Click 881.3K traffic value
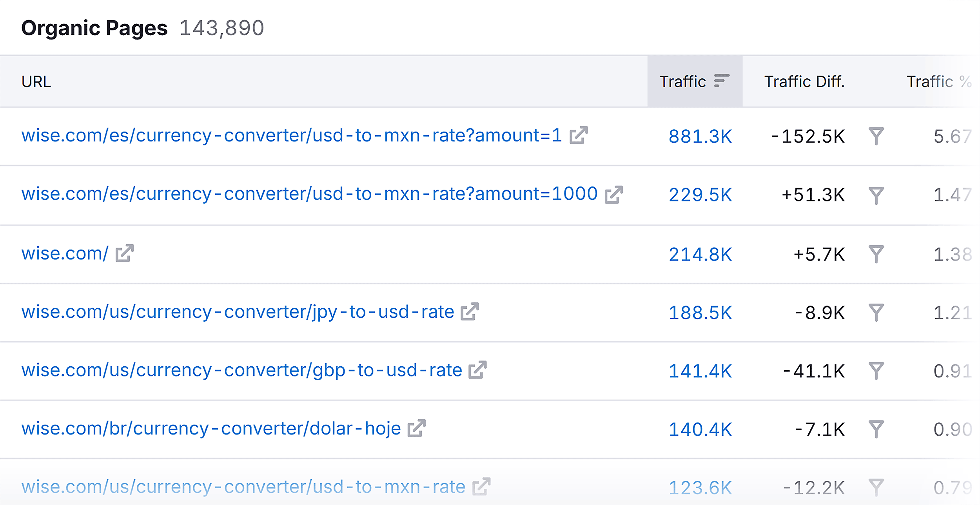 (700, 136)
